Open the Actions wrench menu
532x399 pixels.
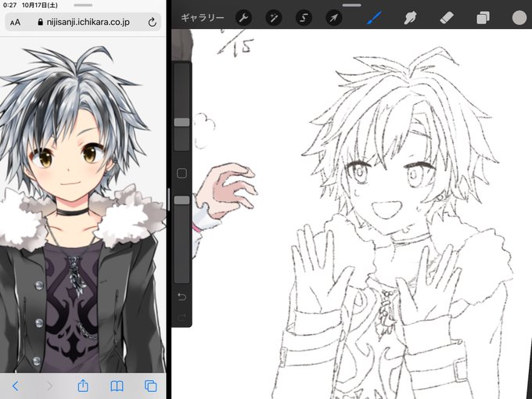(243, 18)
